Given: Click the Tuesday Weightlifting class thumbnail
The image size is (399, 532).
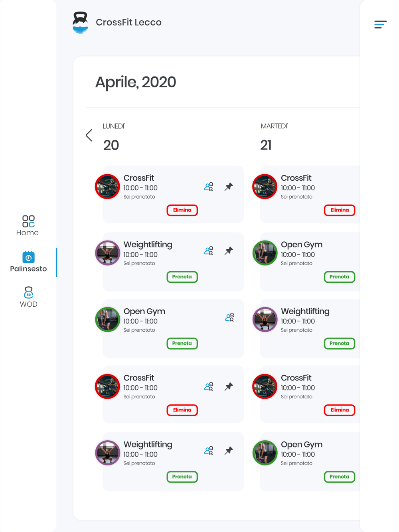Looking at the screenshot, I should (265, 319).
